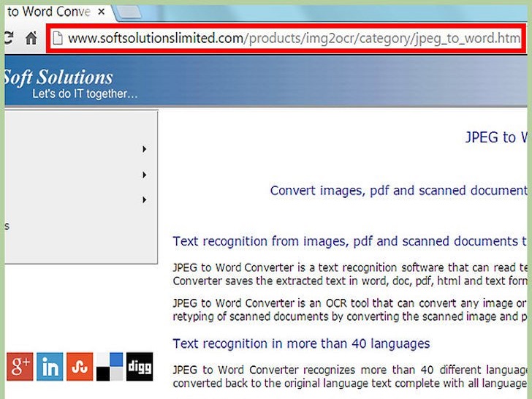Click 'Text recognition in more than 40 languages' heading

pyautogui.click(x=301, y=343)
